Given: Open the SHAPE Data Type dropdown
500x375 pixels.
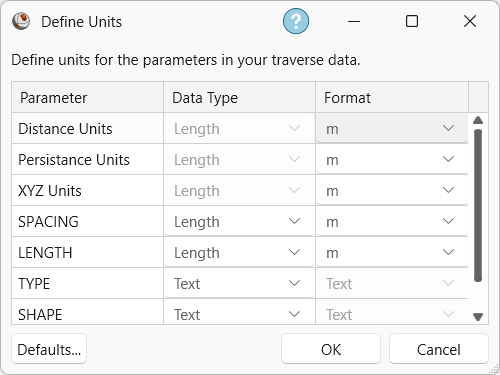Looking at the screenshot, I should click(239, 312).
